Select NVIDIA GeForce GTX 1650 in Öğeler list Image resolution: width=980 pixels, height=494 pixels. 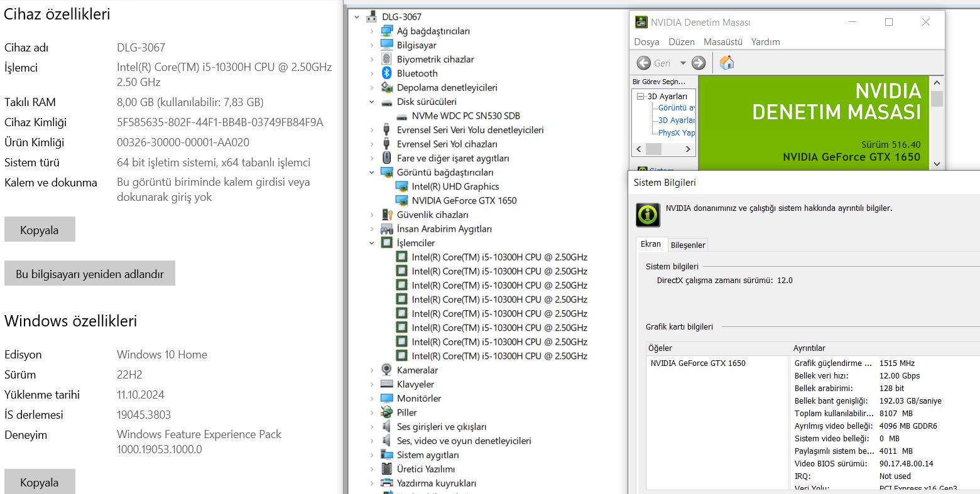[698, 363]
